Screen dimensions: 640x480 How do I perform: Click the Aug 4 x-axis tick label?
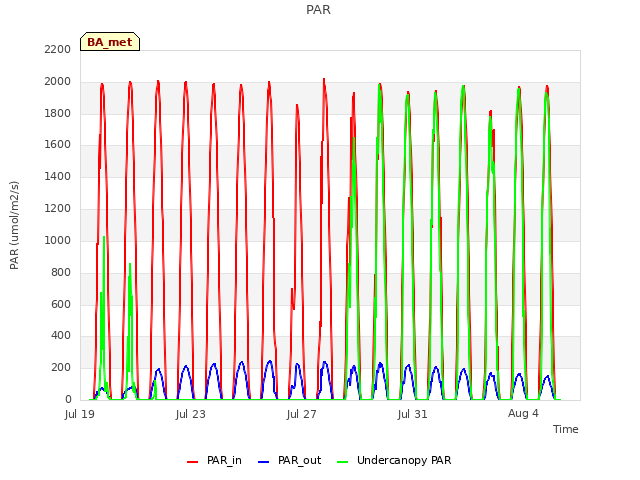[x=523, y=414]
